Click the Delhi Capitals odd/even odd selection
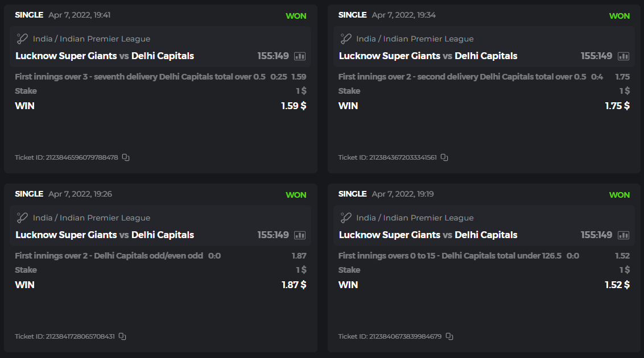The width and height of the screenshot is (644, 358). coord(109,256)
